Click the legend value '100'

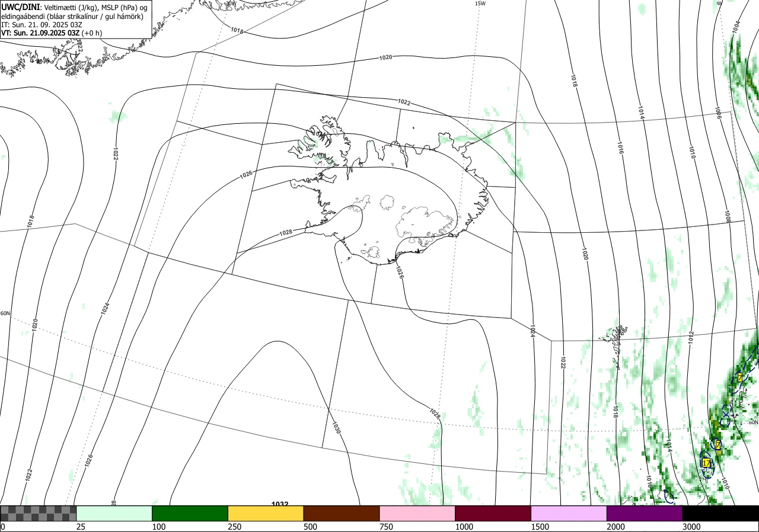point(158,527)
